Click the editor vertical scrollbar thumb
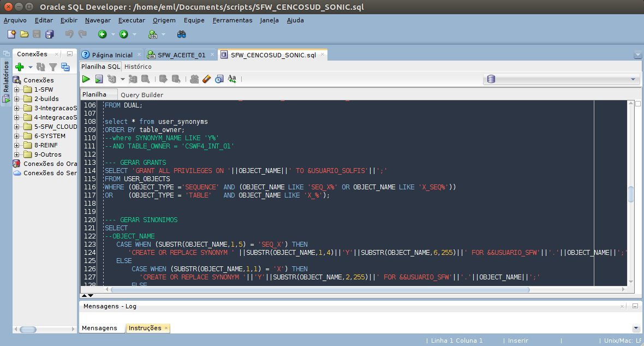Viewport: 644px width, 346px height. coord(631,194)
